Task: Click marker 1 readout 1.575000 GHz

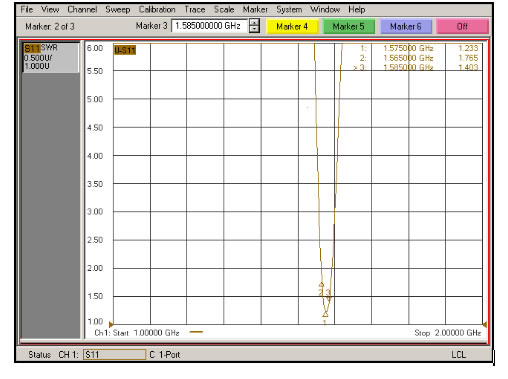Action: pos(408,48)
